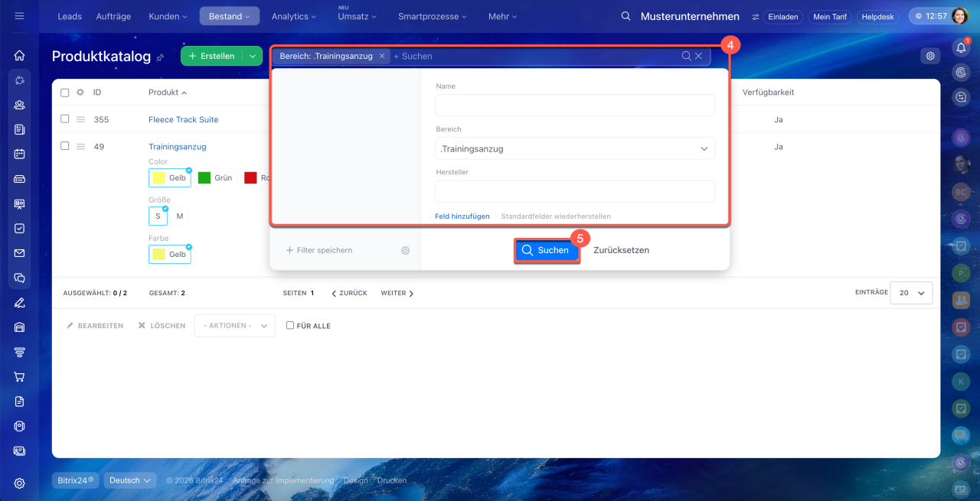Click the ID column header
980x501 pixels.
tap(97, 93)
